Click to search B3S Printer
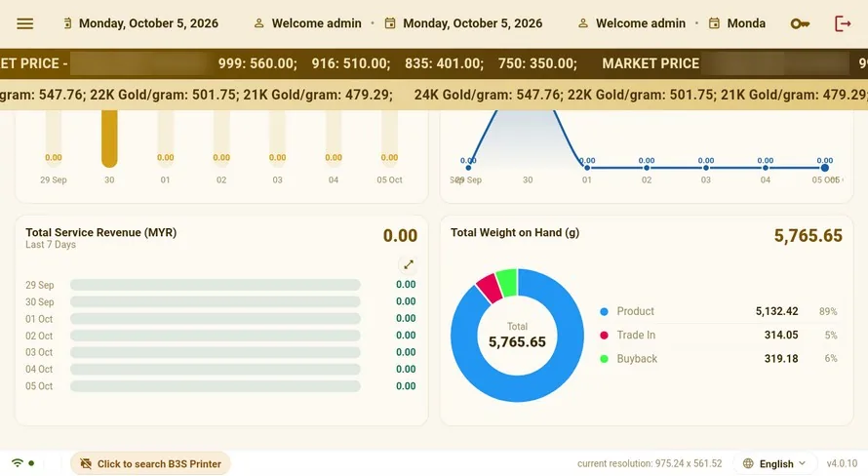 pos(150,464)
